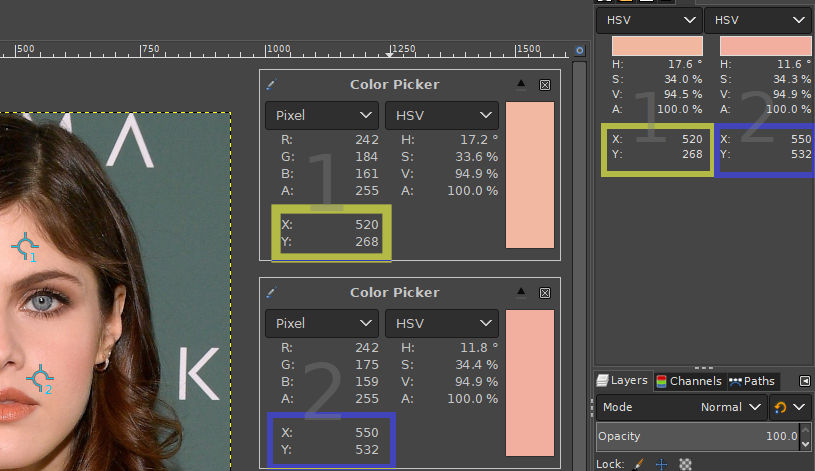The height and width of the screenshot is (471, 815).
Task: Click the Opacity spinner arrows
Action: (806, 436)
